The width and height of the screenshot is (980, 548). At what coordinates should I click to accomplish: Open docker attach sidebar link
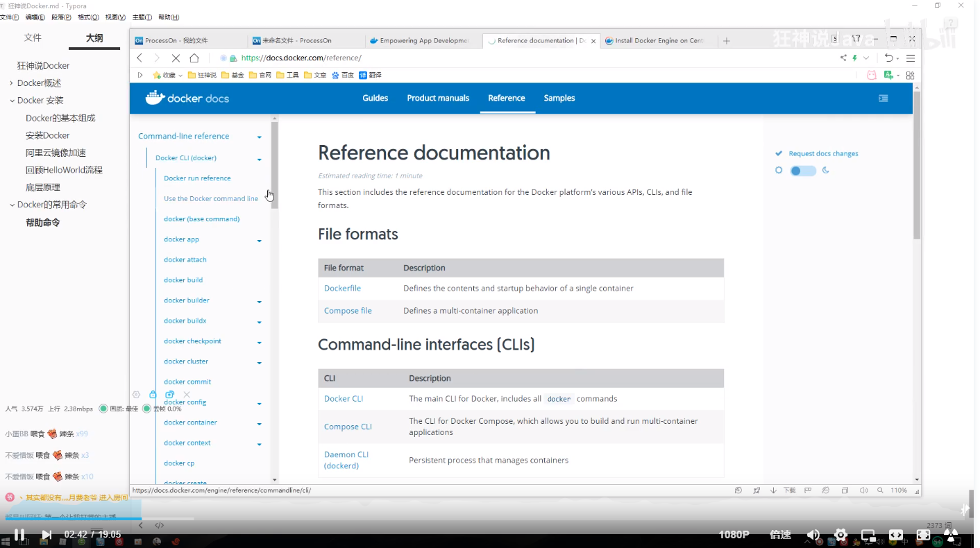185,260
